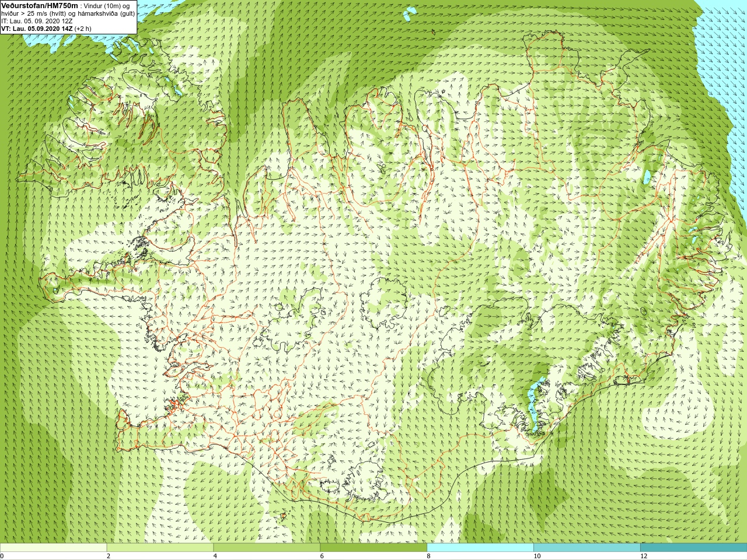The image size is (747, 560).
Task: Click the medium green 4–6 m/s legend swatch
Action: pos(267,548)
